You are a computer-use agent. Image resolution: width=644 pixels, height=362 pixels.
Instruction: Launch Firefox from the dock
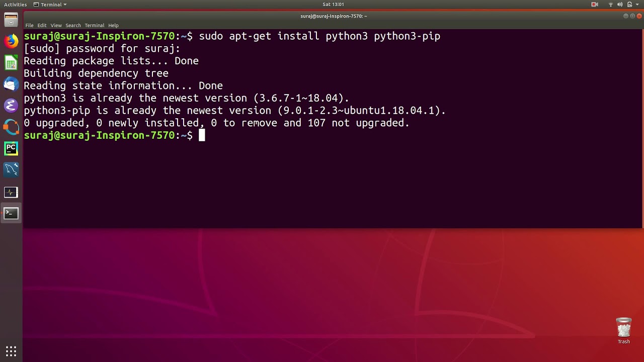[x=11, y=41]
